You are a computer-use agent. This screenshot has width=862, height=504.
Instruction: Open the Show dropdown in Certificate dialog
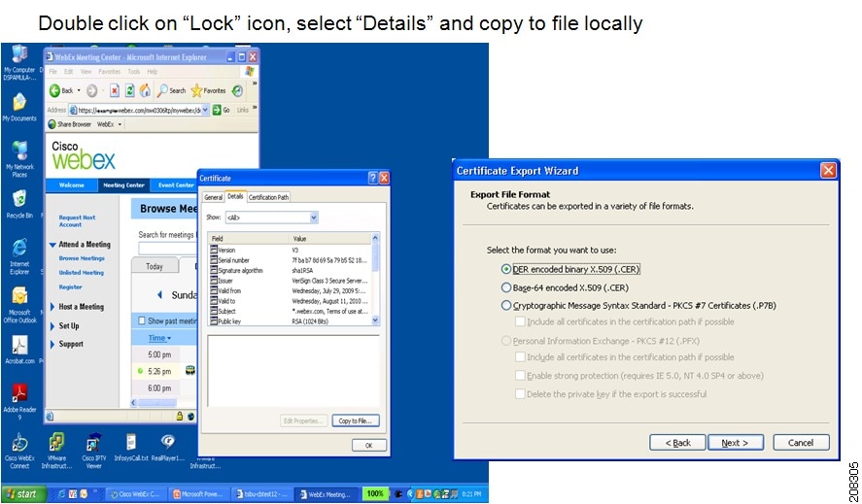(313, 218)
